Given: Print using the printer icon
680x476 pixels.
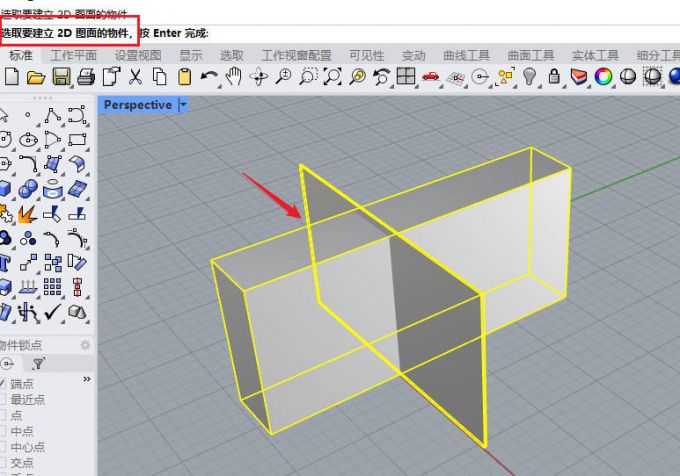Looking at the screenshot, I should pos(86,77).
